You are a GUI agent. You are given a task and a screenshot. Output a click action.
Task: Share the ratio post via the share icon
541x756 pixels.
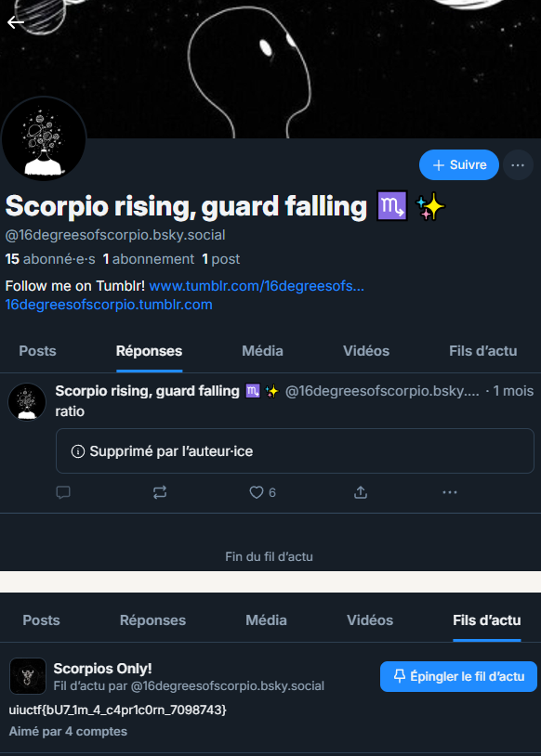tap(361, 492)
